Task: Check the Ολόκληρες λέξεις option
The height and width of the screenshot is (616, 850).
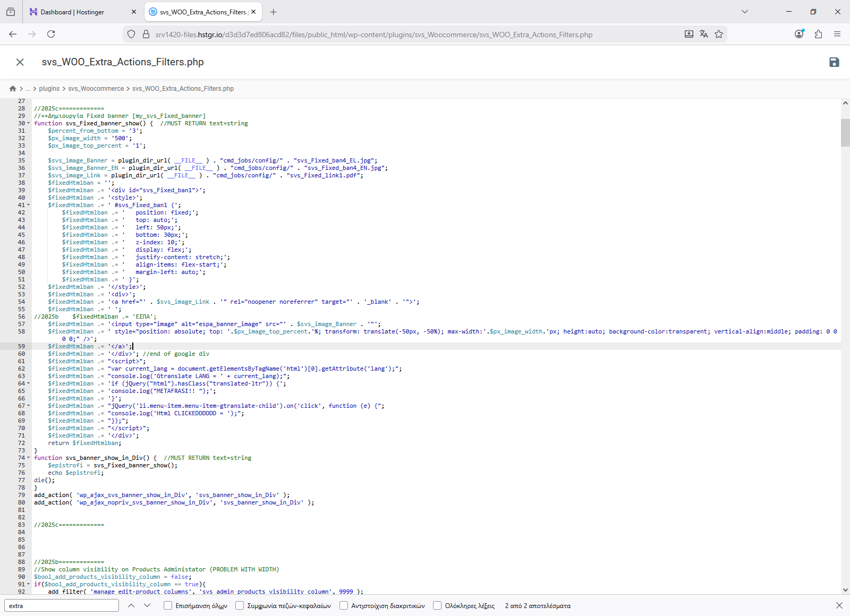Action: point(437,605)
